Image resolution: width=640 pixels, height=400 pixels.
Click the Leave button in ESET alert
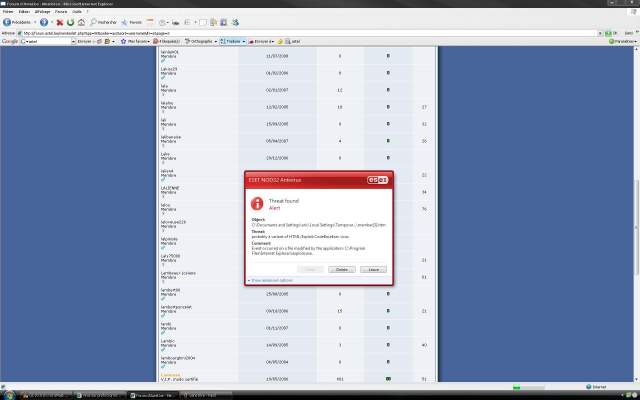click(x=372, y=270)
